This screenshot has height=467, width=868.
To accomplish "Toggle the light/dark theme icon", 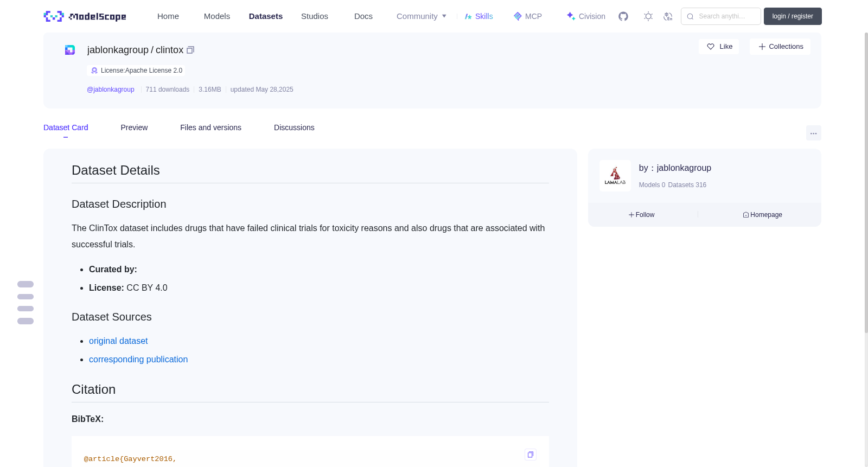I will point(648,16).
